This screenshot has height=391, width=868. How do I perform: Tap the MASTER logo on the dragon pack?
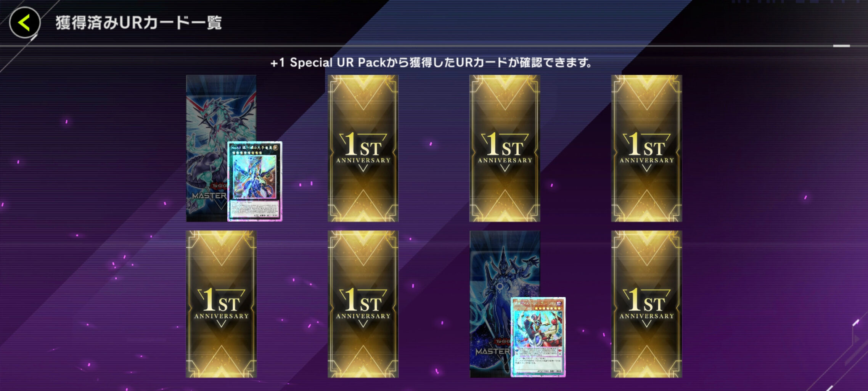(209, 196)
